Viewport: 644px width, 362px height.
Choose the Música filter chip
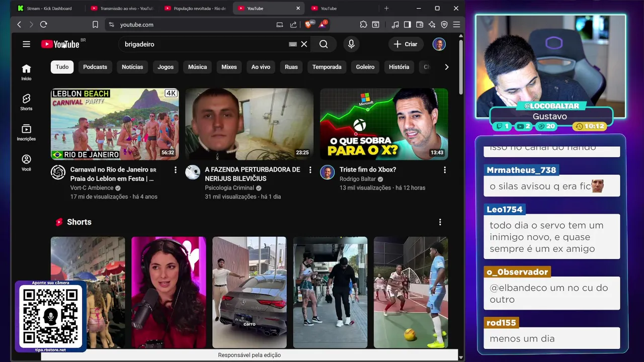197,67
